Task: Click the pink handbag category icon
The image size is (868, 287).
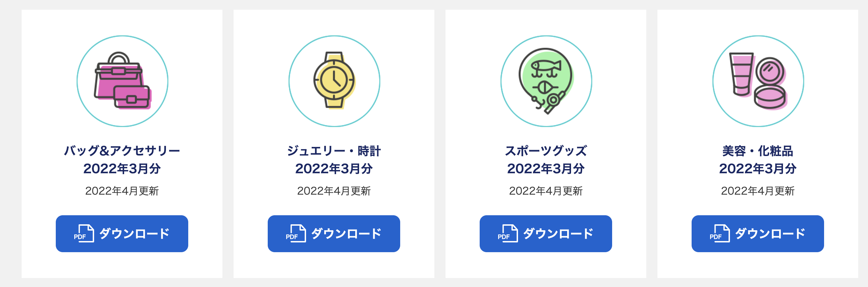Action: click(122, 81)
